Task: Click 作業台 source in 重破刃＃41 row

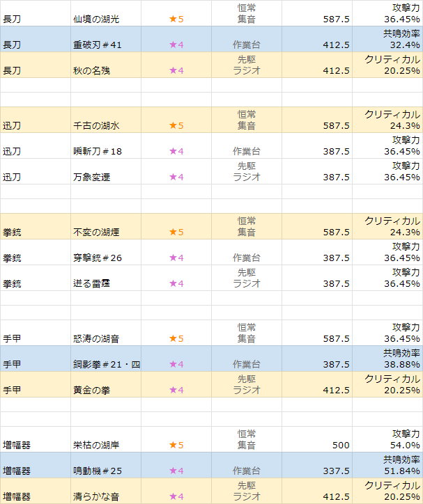Action: pos(247,45)
